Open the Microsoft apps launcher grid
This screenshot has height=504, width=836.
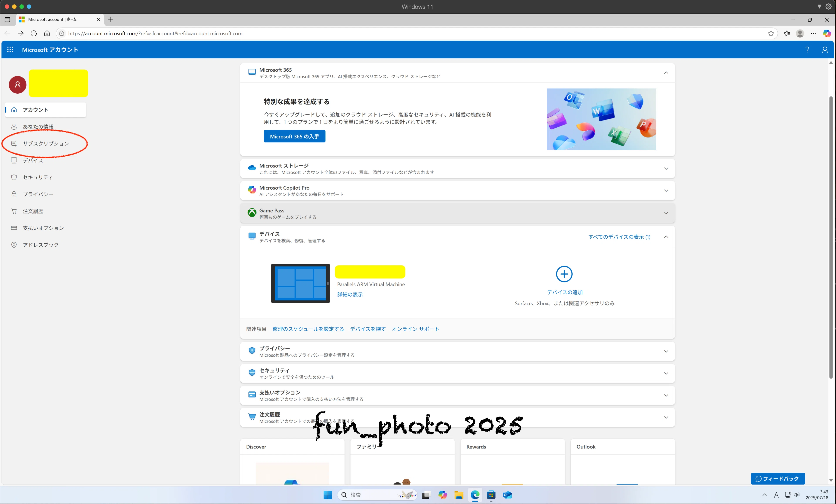pos(10,50)
